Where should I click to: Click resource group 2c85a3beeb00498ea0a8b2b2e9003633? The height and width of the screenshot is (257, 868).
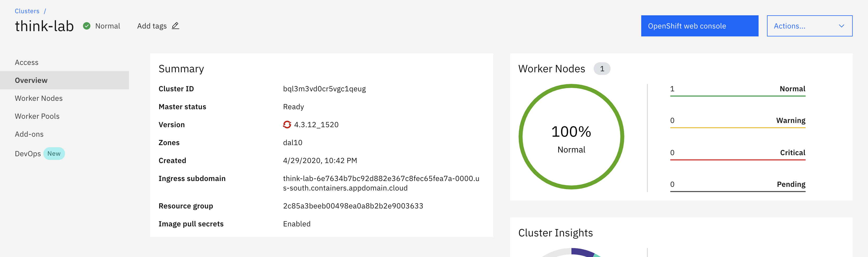353,206
